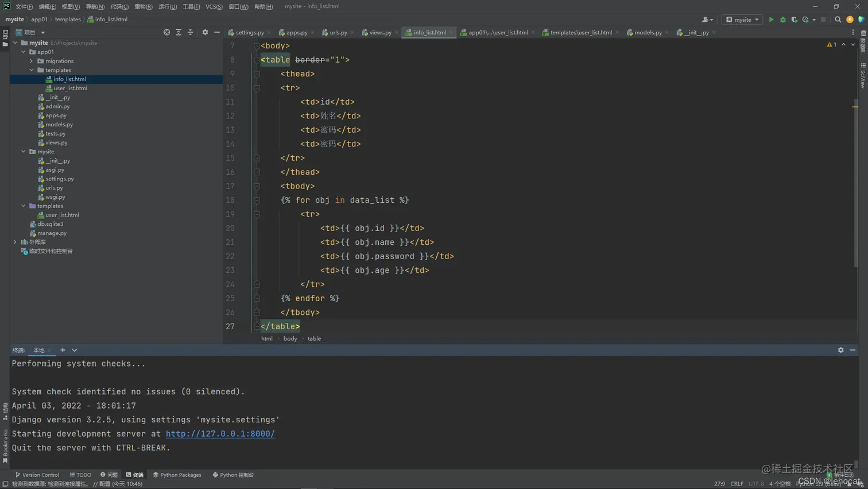Select manage.py in project tree
This screenshot has width=868, height=489.
click(x=48, y=233)
